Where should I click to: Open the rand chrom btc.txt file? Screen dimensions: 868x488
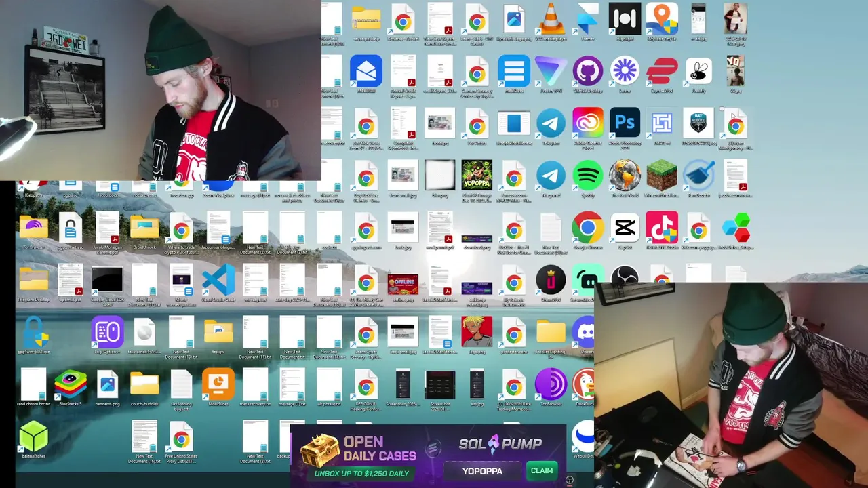[x=34, y=385]
